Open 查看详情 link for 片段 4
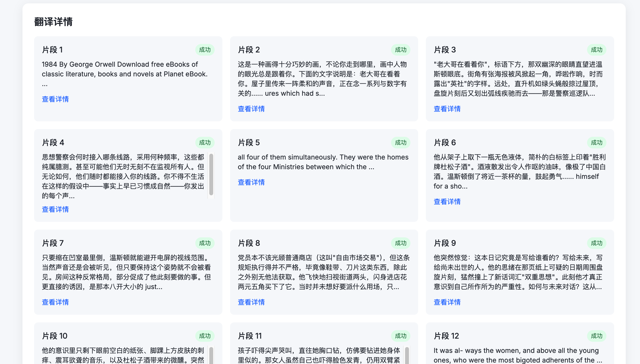640x364 pixels. [55, 209]
